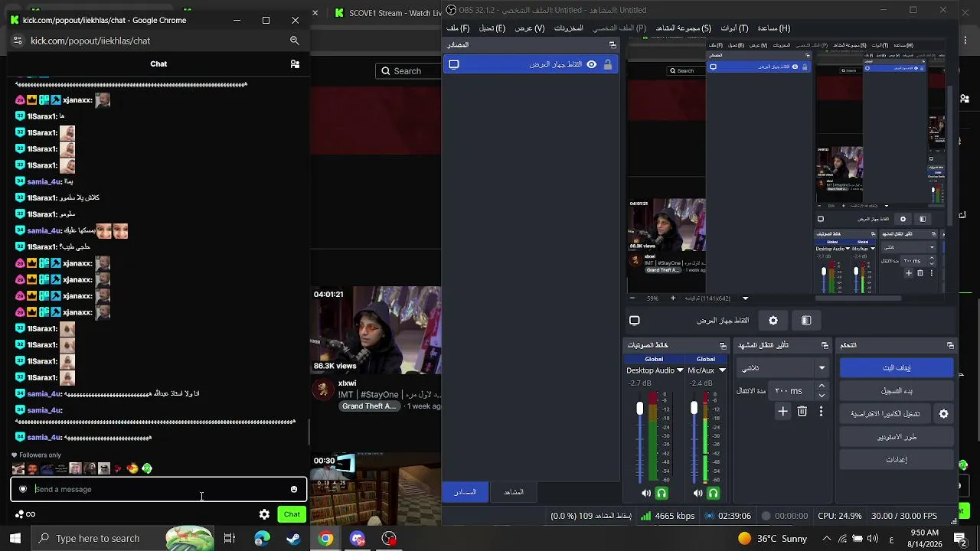Image resolution: width=980 pixels, height=551 pixels.
Task: Open the Desktop Audio dropdown arrow
Action: pos(680,370)
